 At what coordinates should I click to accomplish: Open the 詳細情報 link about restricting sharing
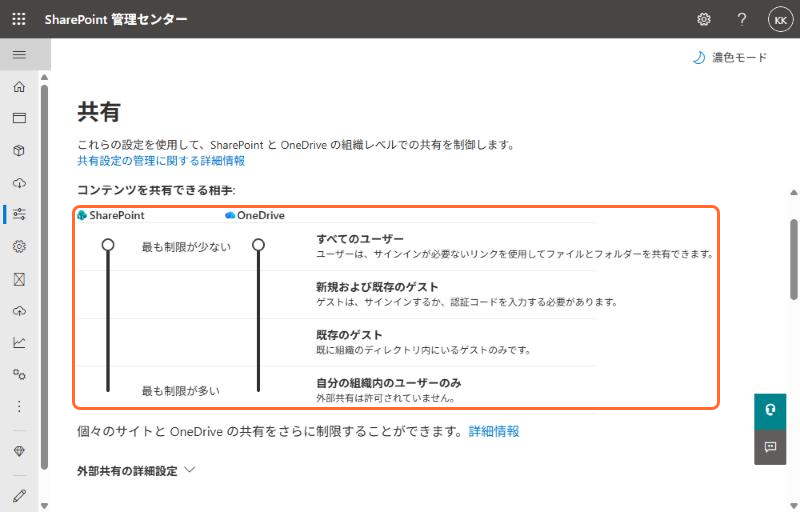pyautogui.click(x=493, y=431)
